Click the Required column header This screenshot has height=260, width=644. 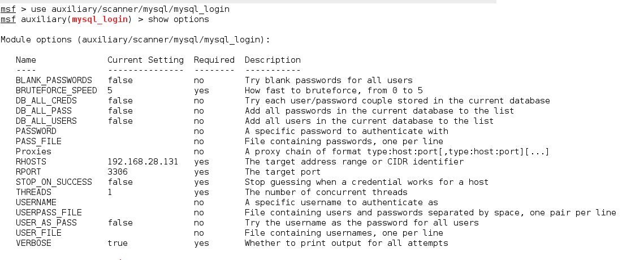pos(214,60)
